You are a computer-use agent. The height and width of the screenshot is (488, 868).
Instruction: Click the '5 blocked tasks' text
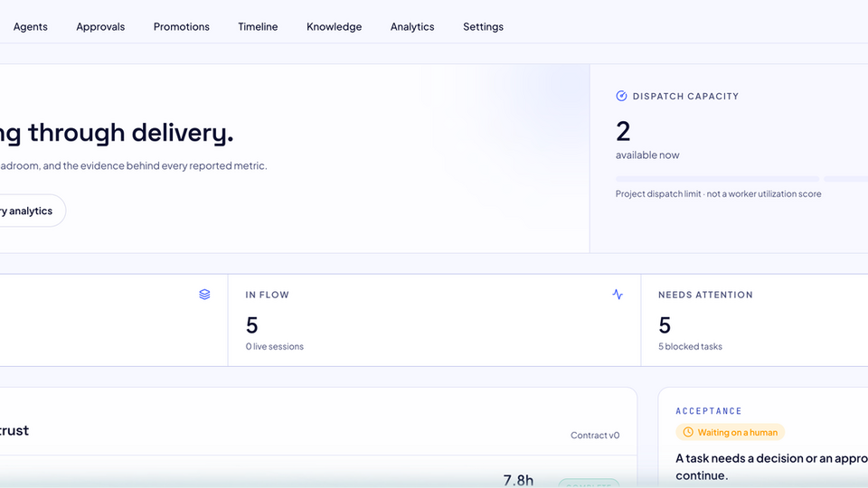click(690, 346)
